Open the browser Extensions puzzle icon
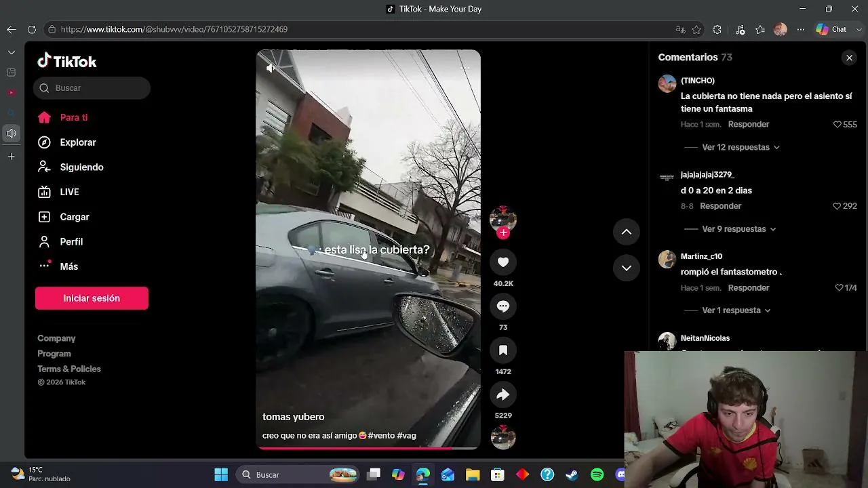868x488 pixels. (717, 29)
